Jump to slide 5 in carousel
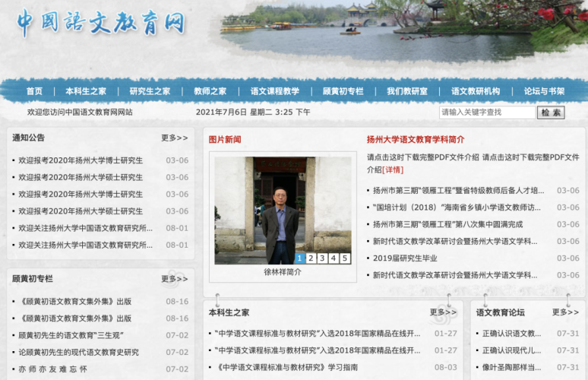 345,258
